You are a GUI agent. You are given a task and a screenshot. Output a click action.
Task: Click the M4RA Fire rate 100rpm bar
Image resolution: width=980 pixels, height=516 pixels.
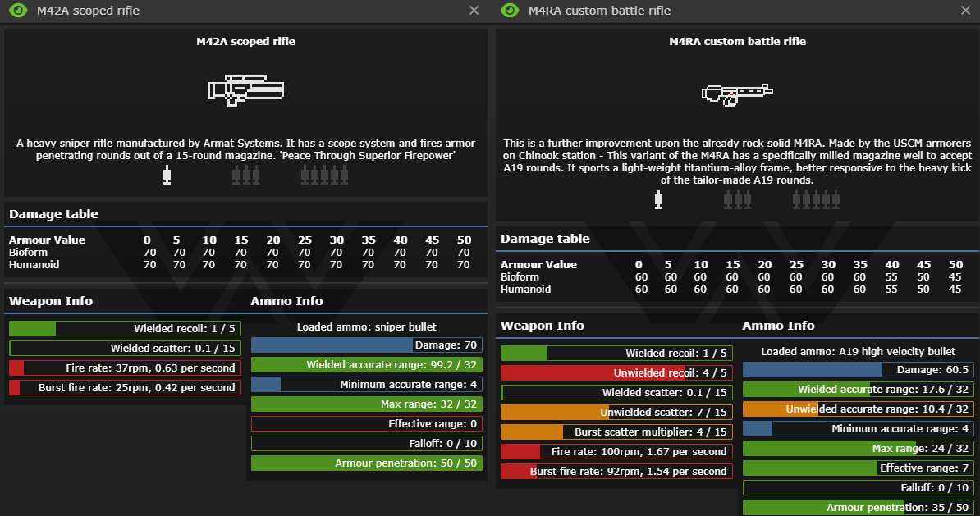pyautogui.click(x=616, y=452)
